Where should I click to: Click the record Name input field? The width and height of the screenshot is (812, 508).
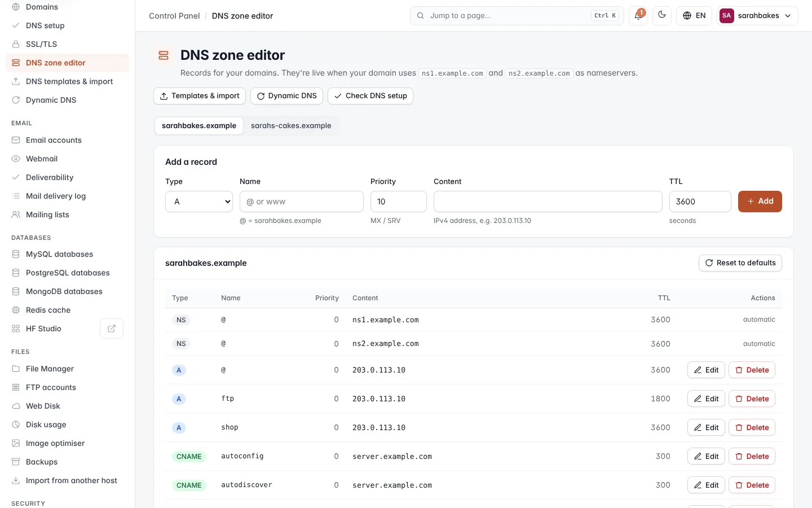tap(301, 202)
